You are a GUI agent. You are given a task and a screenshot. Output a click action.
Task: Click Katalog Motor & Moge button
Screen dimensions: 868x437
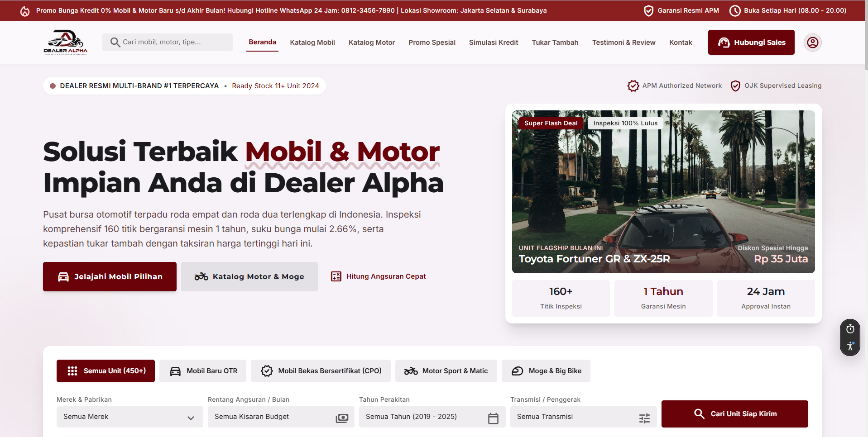pos(249,276)
